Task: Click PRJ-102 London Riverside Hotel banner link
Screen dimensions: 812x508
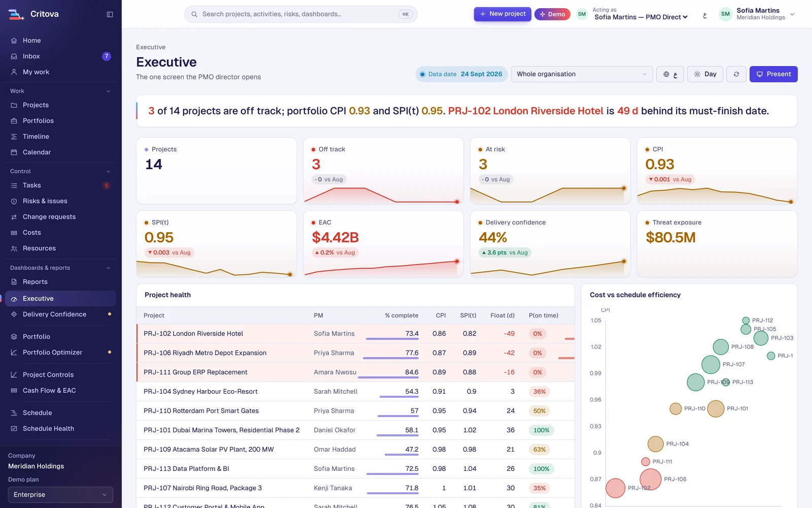Action: [x=526, y=111]
